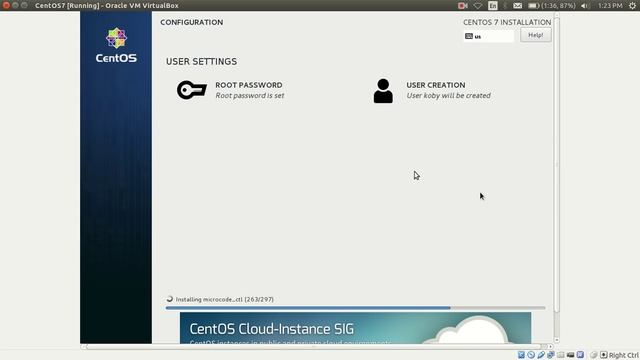Open the network indicator in top panel

click(478, 6)
